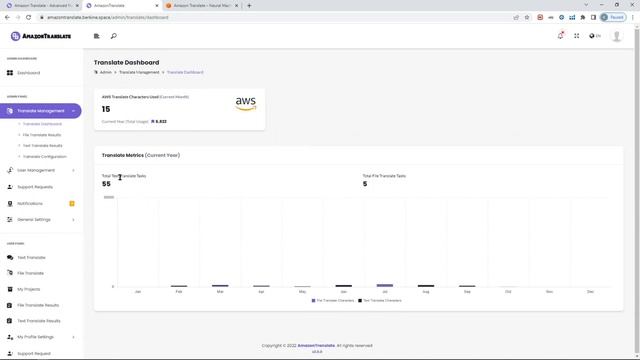Open the EN language selector
640x360 pixels.
[x=595, y=36]
